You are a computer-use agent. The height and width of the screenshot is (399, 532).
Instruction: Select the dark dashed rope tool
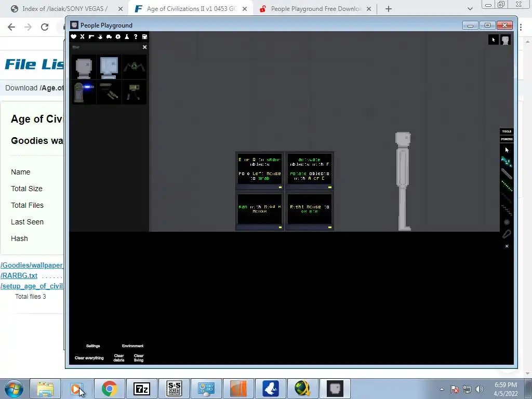click(x=507, y=198)
